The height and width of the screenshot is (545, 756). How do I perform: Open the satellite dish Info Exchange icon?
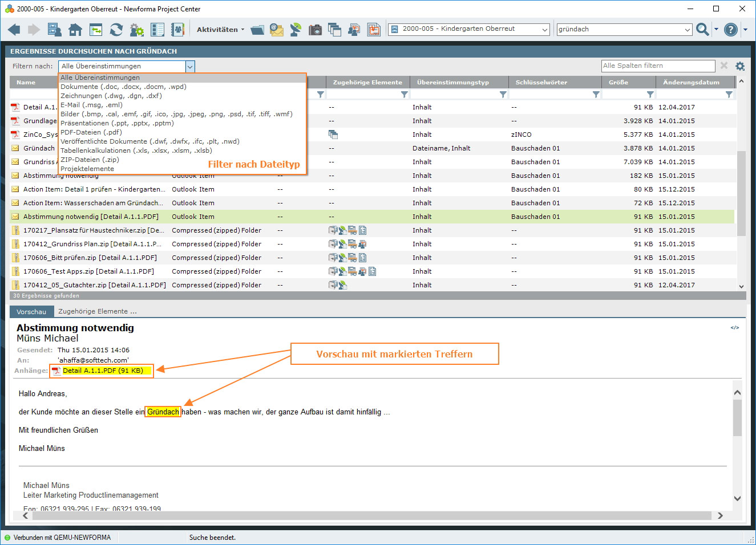(x=296, y=30)
